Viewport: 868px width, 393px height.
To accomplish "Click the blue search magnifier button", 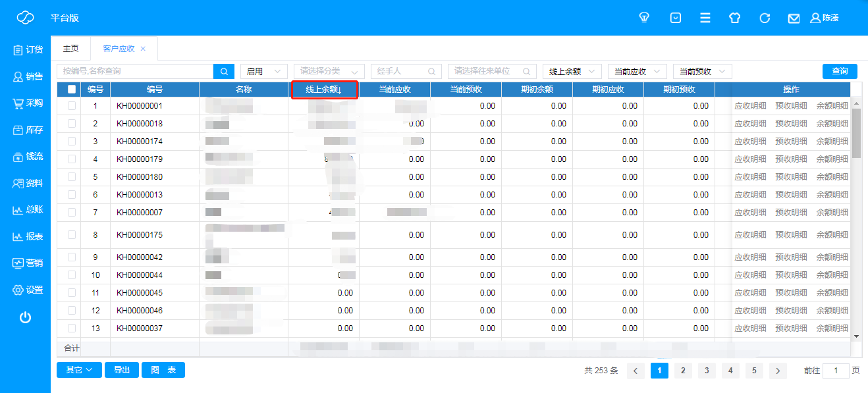I will (x=224, y=71).
